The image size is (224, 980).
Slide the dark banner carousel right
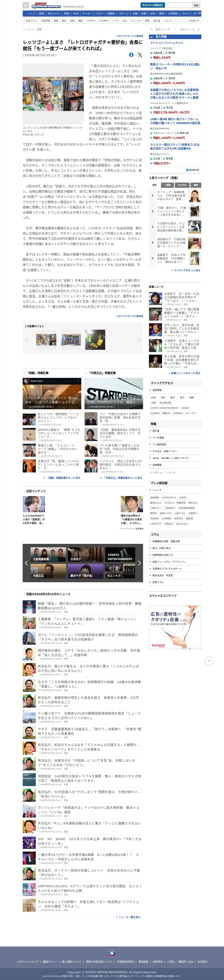pyautogui.click(x=139, y=563)
